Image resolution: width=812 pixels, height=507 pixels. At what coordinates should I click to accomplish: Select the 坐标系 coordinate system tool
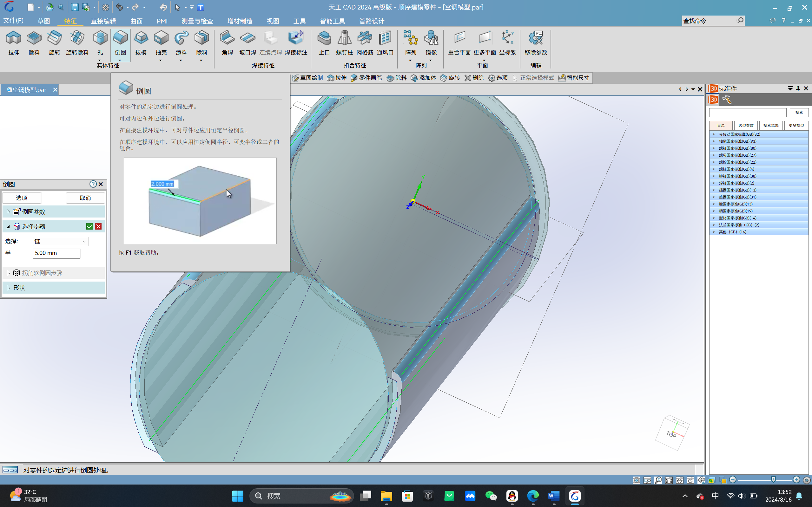(507, 42)
